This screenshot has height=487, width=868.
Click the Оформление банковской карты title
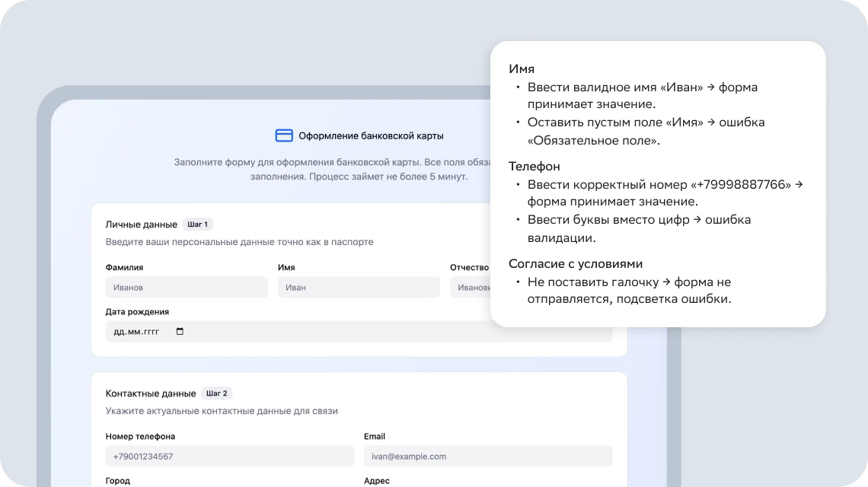pos(371,136)
